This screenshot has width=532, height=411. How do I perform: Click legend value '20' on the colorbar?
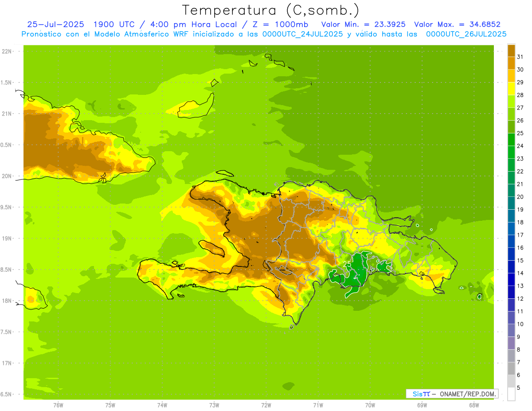[520, 197]
